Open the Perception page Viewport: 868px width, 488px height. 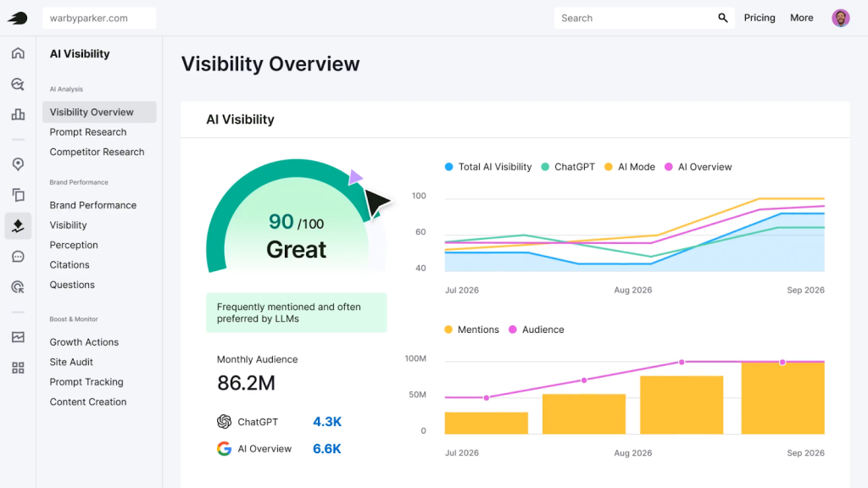pyautogui.click(x=74, y=245)
